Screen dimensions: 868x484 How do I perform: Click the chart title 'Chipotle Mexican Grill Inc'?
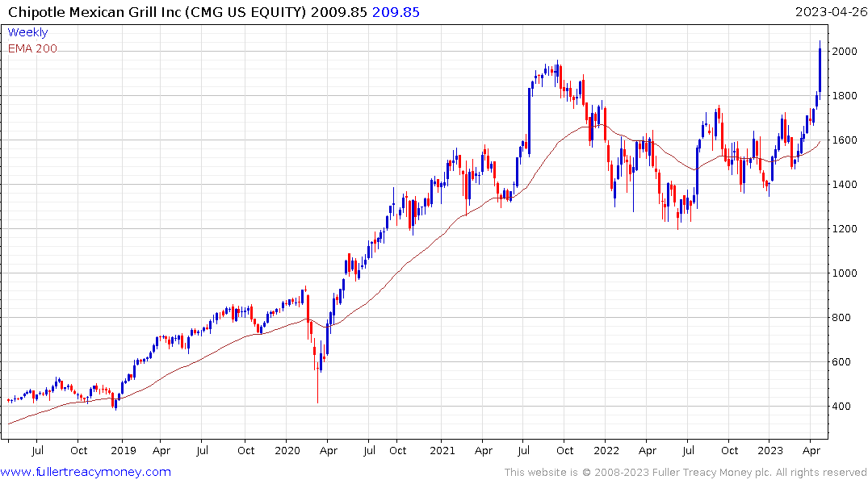tap(94, 11)
